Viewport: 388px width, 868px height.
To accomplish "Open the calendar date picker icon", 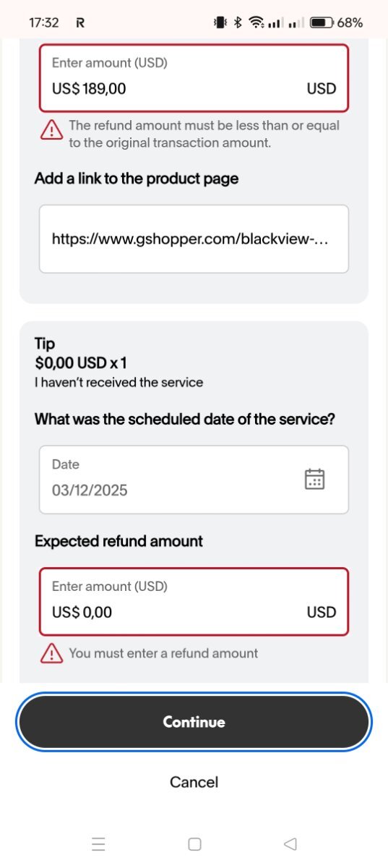I will 314,480.
